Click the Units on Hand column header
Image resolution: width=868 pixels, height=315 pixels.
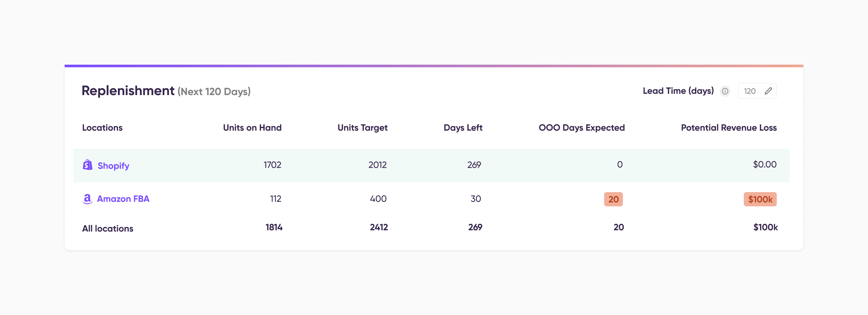click(252, 128)
